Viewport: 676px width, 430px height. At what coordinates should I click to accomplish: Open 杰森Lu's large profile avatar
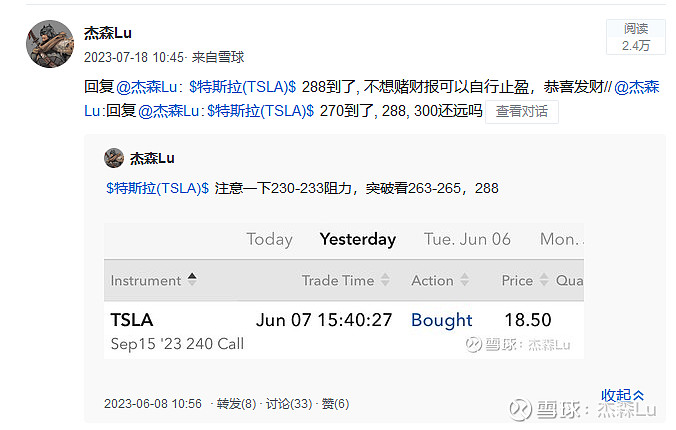[50, 44]
